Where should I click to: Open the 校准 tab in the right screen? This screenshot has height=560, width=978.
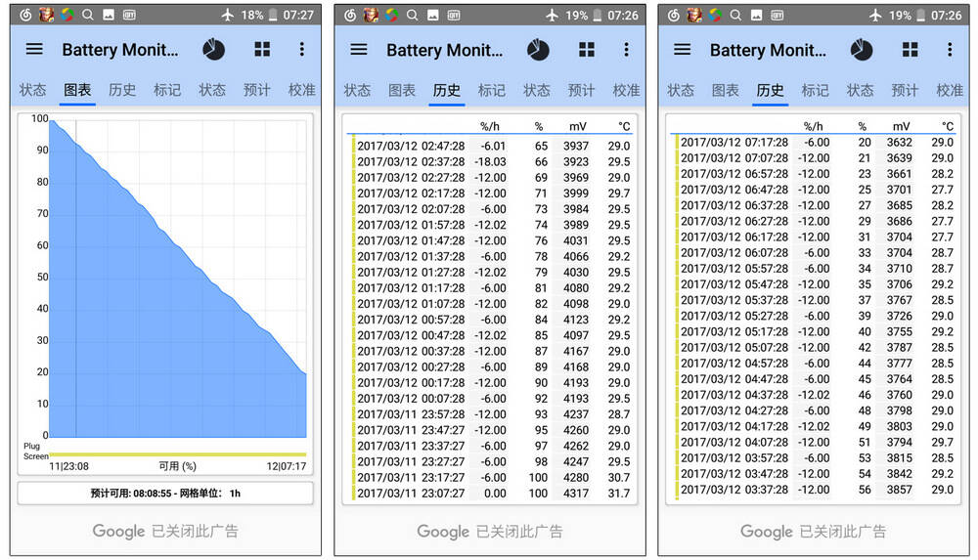tap(950, 90)
